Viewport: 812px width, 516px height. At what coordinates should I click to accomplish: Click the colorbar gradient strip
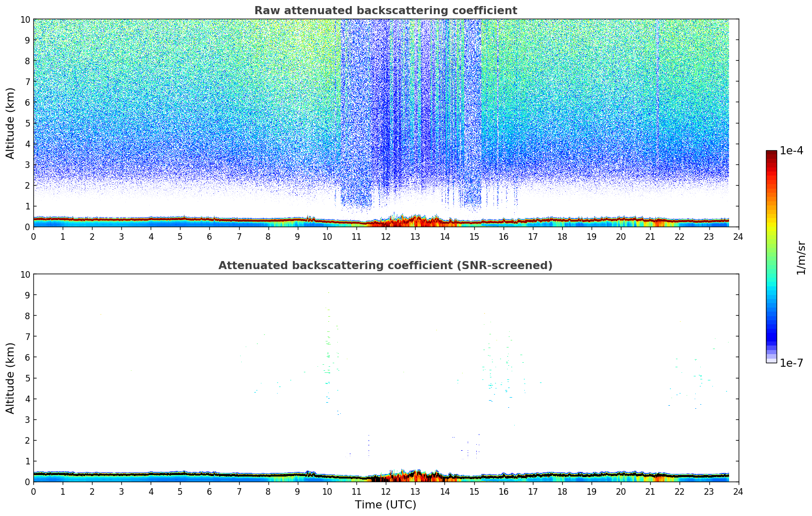(771, 256)
